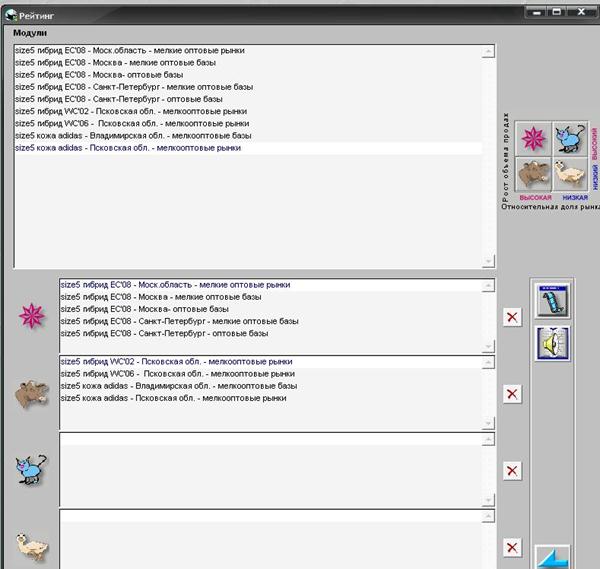Select 'WC'02 - Псковская обл.' in Модули list
The image size is (600, 569).
[248, 111]
